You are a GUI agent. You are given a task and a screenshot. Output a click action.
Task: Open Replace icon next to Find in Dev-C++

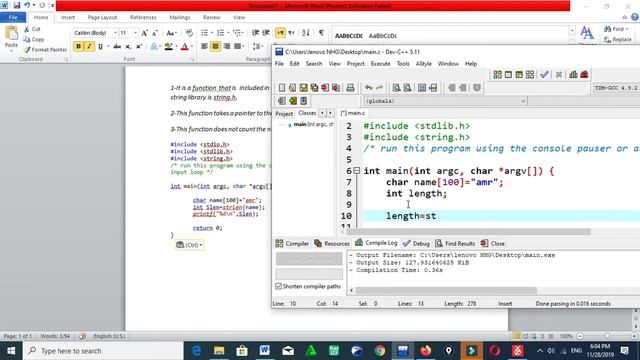click(x=407, y=88)
